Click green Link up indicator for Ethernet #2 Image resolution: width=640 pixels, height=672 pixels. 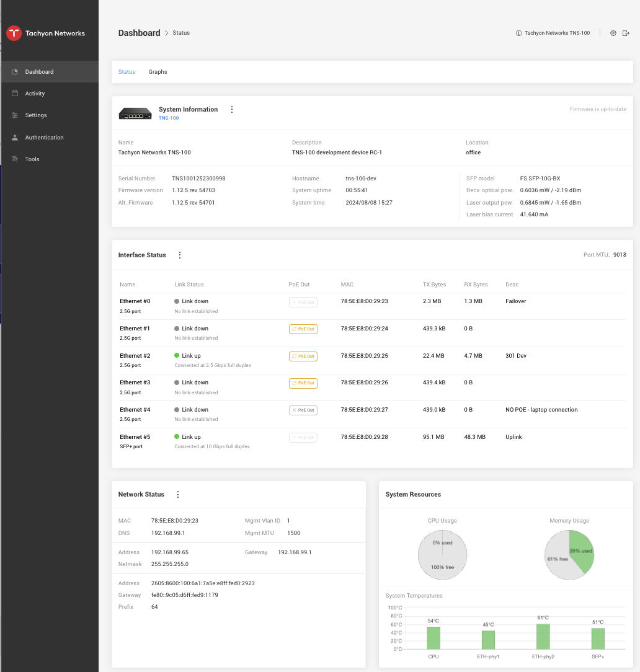pyautogui.click(x=177, y=355)
